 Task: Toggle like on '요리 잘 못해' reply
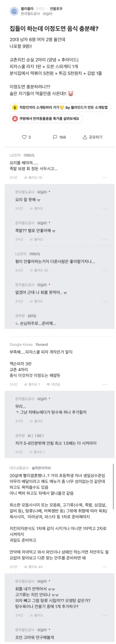pyautogui.click(x=31, y=208)
